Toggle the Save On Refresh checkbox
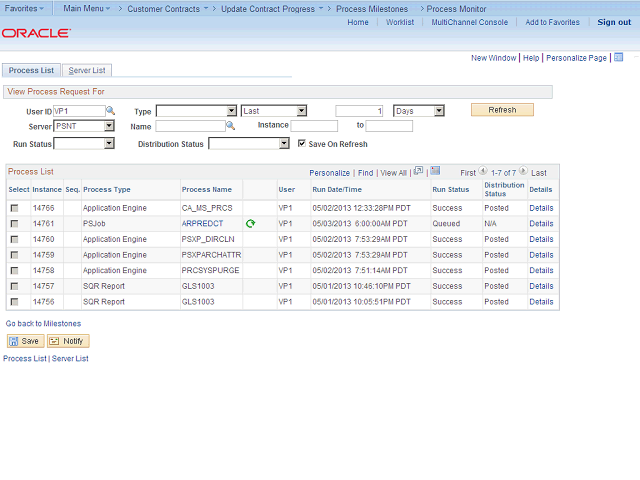Image resolution: width=640 pixels, height=480 pixels. click(301, 144)
